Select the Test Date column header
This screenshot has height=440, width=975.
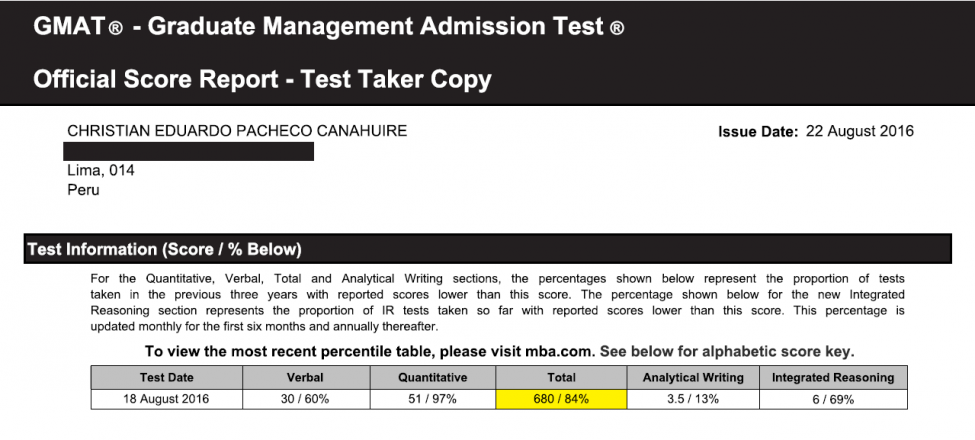(x=167, y=377)
